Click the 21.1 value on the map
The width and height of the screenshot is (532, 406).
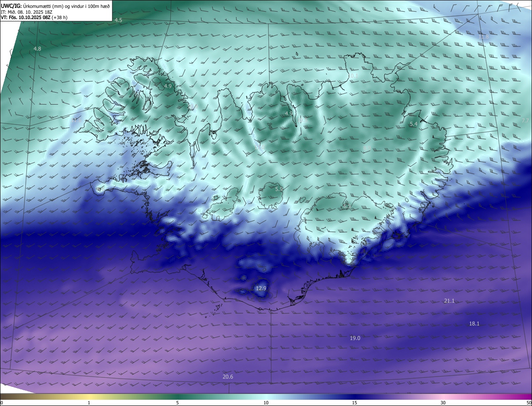tap(449, 301)
